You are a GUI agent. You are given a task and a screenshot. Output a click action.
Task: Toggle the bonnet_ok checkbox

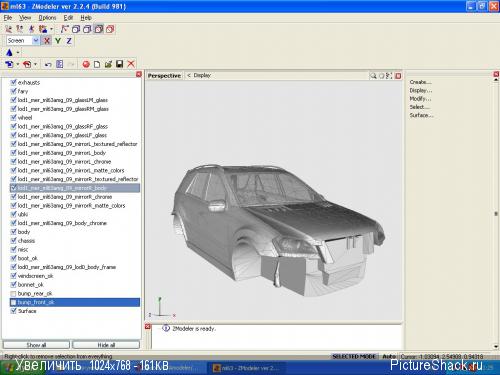pos(13,284)
